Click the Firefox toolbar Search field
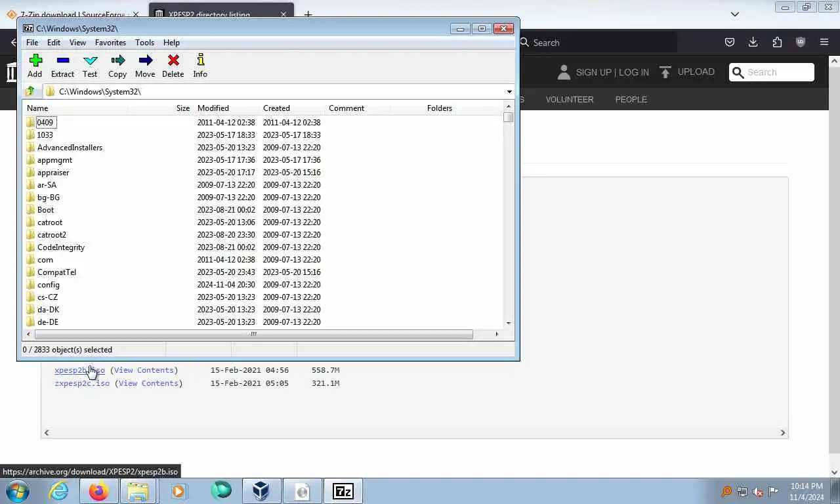Image resolution: width=840 pixels, height=504 pixels. coord(597,43)
